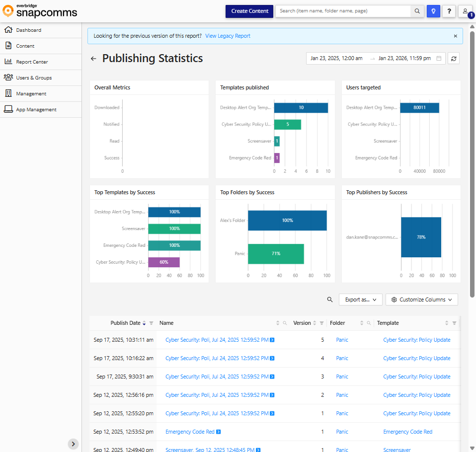Open Users & Groups in the sidebar
The height and width of the screenshot is (452, 476).
tap(41, 77)
